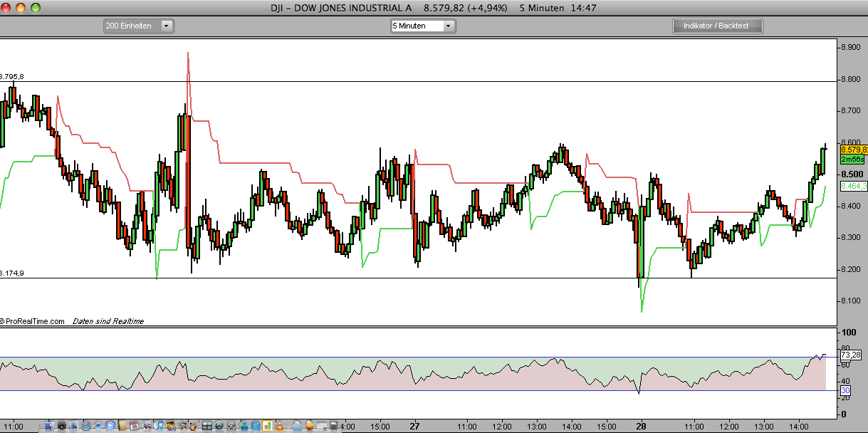Open iCal from the Dock
The height and width of the screenshot is (433, 868).
tap(134, 426)
